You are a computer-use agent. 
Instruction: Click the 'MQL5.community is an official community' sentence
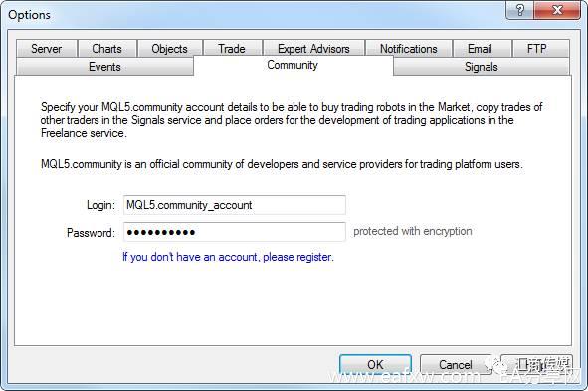click(282, 164)
